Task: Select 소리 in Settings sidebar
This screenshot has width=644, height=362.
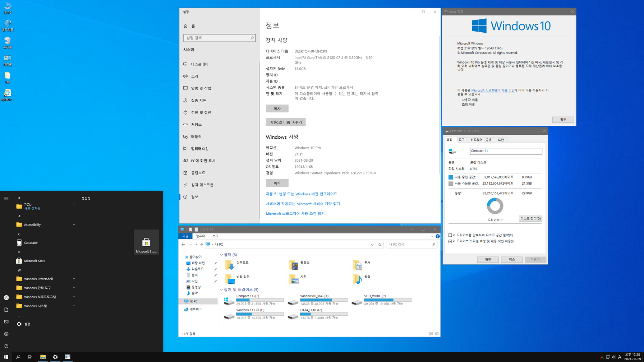Action: pyautogui.click(x=219, y=76)
